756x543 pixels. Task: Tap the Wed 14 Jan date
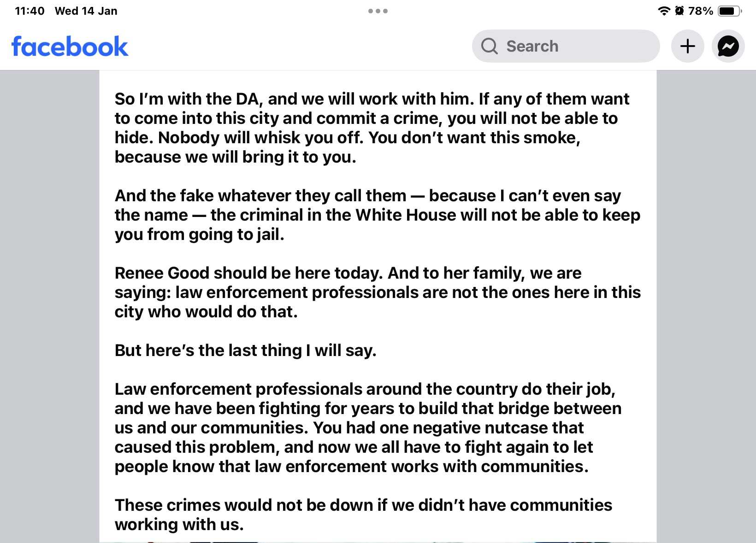point(86,11)
